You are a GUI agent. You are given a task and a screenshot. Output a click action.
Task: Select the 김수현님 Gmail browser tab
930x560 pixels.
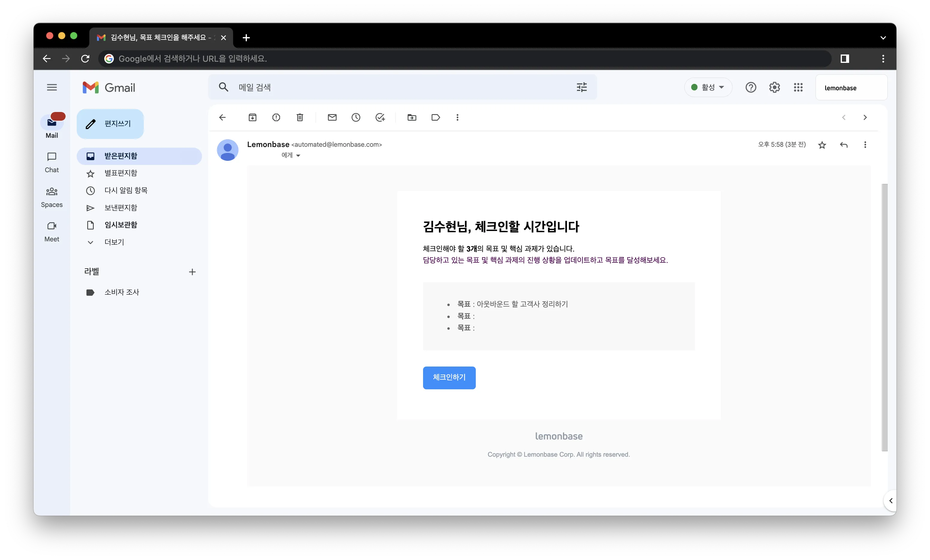161,38
